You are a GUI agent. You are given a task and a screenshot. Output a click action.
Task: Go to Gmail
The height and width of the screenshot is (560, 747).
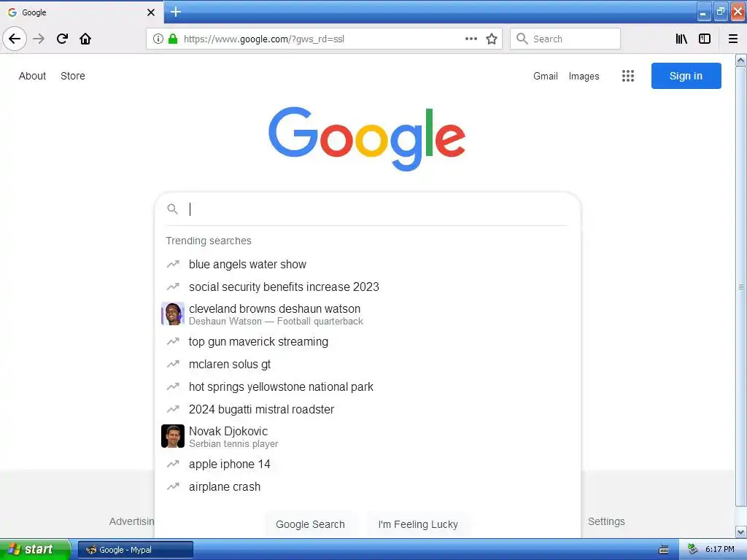pyautogui.click(x=546, y=76)
